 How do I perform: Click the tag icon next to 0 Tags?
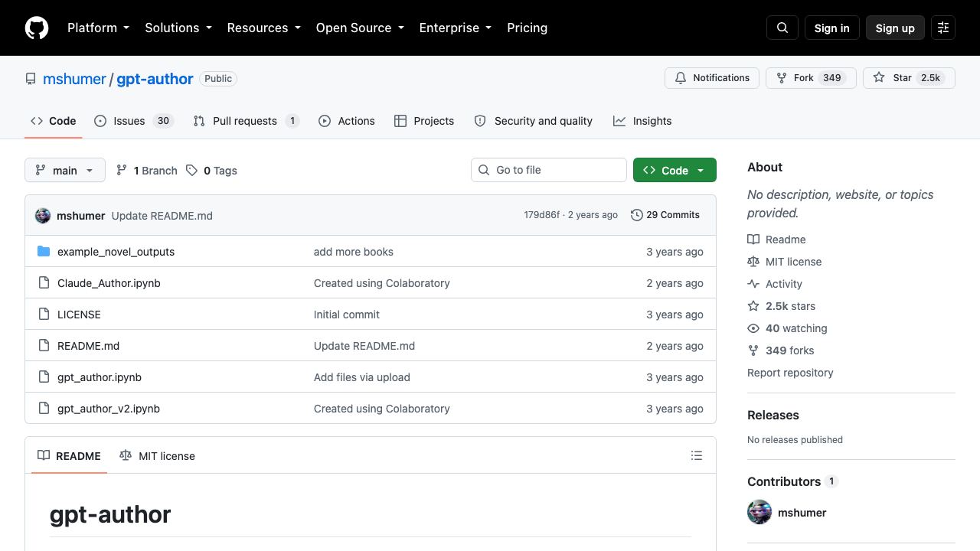[x=191, y=171]
